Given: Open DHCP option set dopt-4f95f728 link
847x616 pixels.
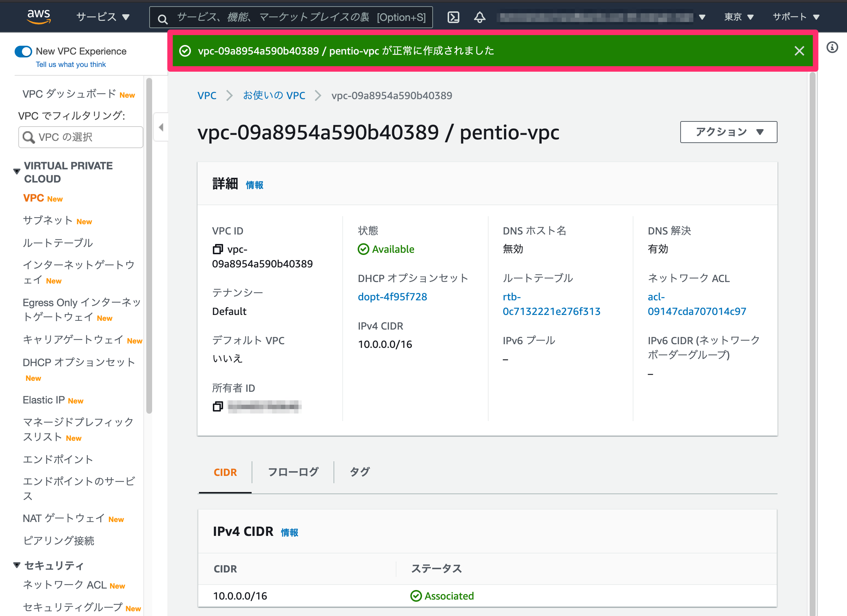Looking at the screenshot, I should [392, 297].
